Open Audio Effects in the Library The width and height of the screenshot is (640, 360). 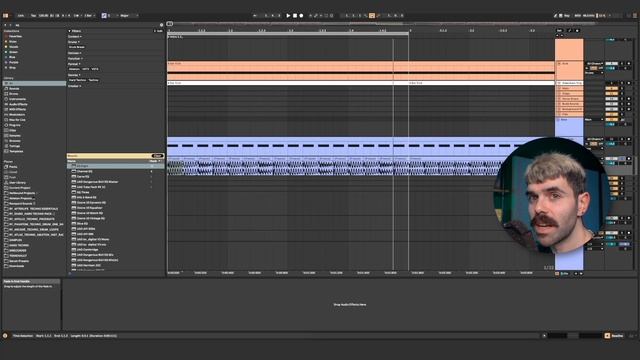18,104
